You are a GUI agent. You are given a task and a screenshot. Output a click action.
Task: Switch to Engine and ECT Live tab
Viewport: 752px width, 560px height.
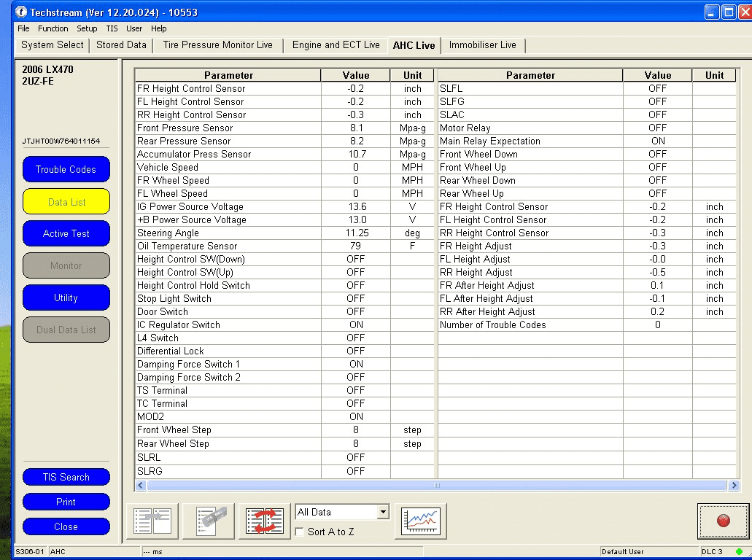point(336,45)
